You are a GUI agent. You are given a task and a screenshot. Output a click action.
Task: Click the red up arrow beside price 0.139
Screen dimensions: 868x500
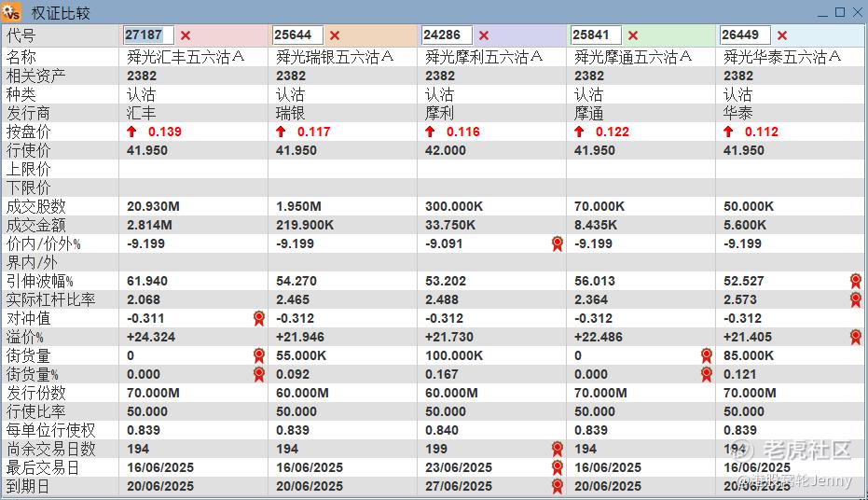(131, 132)
